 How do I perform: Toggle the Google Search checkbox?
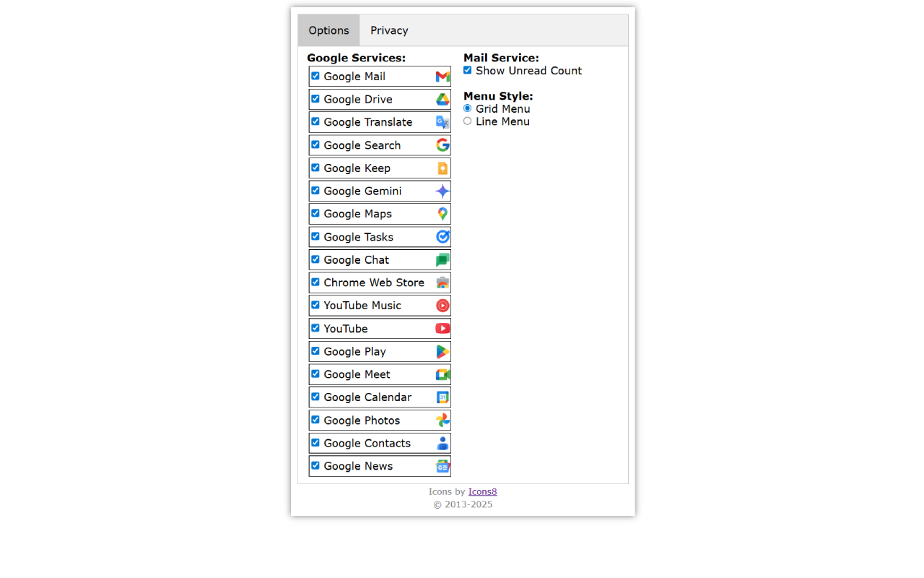[315, 144]
